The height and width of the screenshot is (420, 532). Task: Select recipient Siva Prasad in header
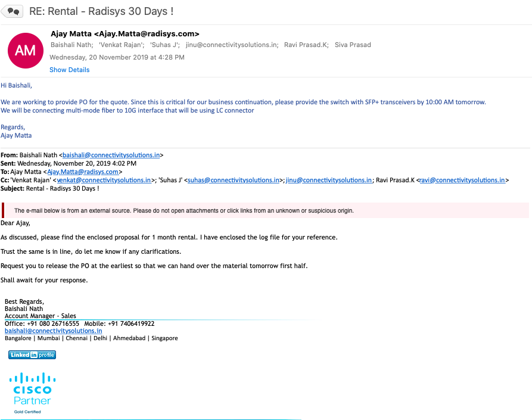click(x=353, y=45)
